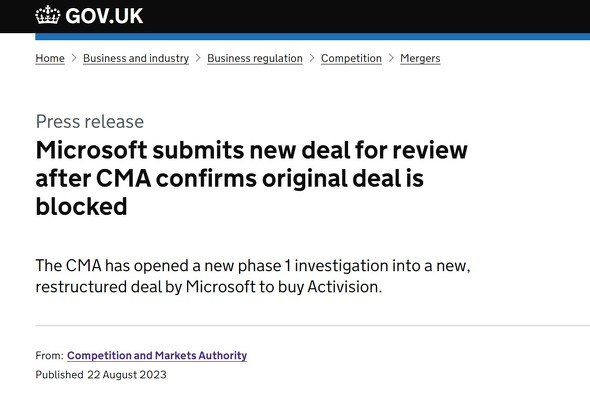Click the From: label
Viewport: 590px width, 402px height.
[x=49, y=355]
